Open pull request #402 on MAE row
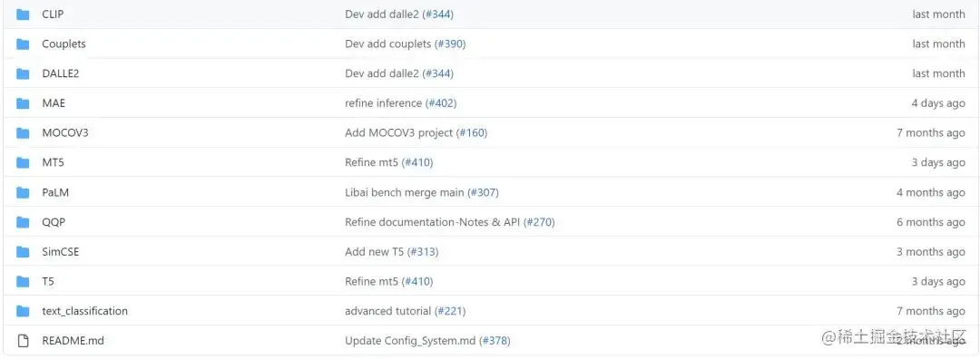Image resolution: width=980 pixels, height=359 pixels. click(441, 103)
